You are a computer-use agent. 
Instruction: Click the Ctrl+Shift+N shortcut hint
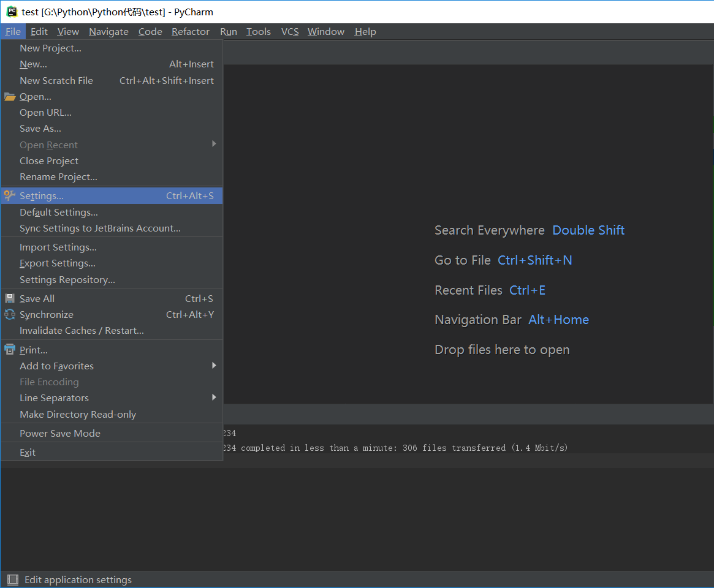[x=534, y=260]
